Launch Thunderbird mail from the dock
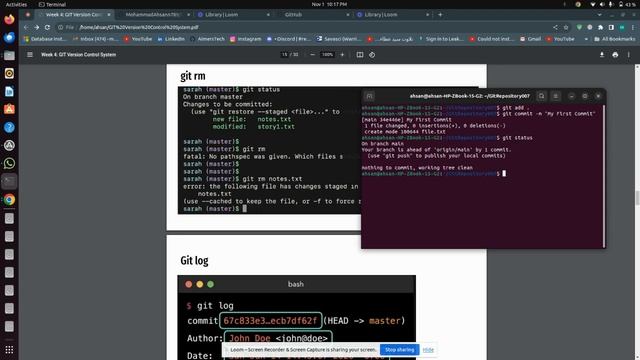 (9, 37)
